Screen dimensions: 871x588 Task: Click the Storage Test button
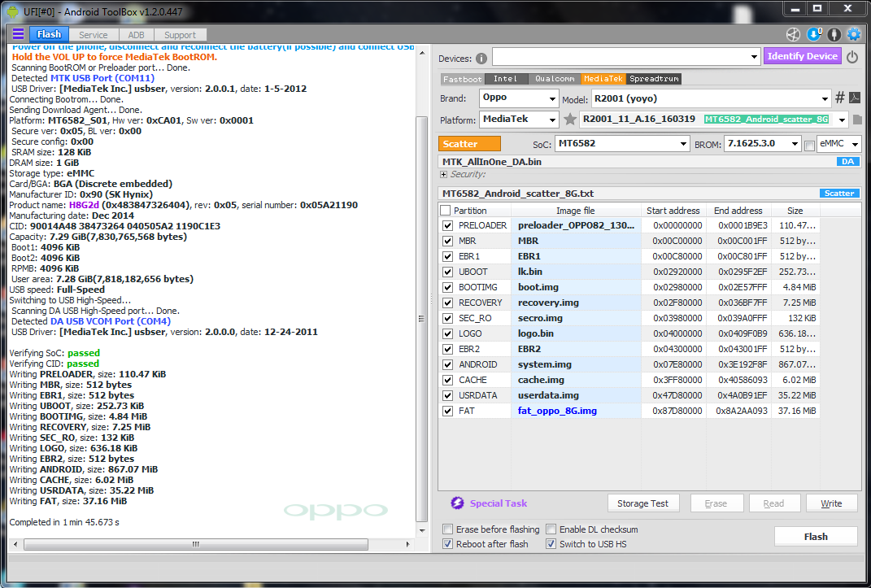[x=642, y=503]
